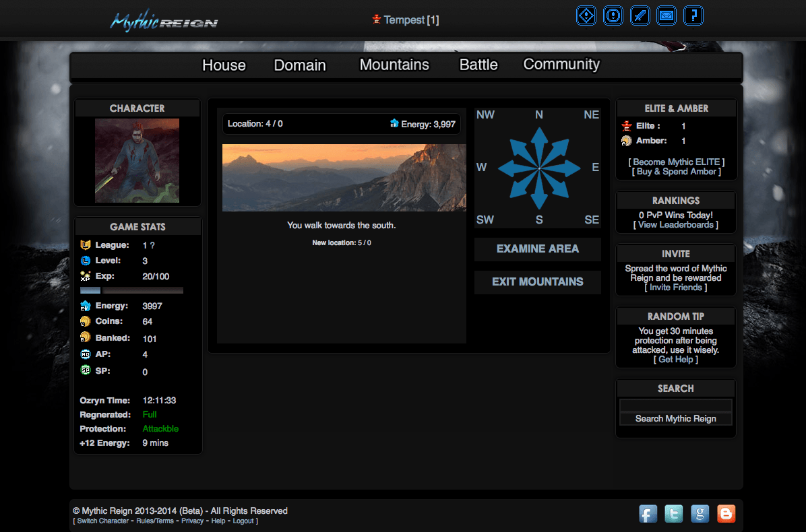
Task: Open the Blogger icon in the footer
Action: [x=726, y=514]
